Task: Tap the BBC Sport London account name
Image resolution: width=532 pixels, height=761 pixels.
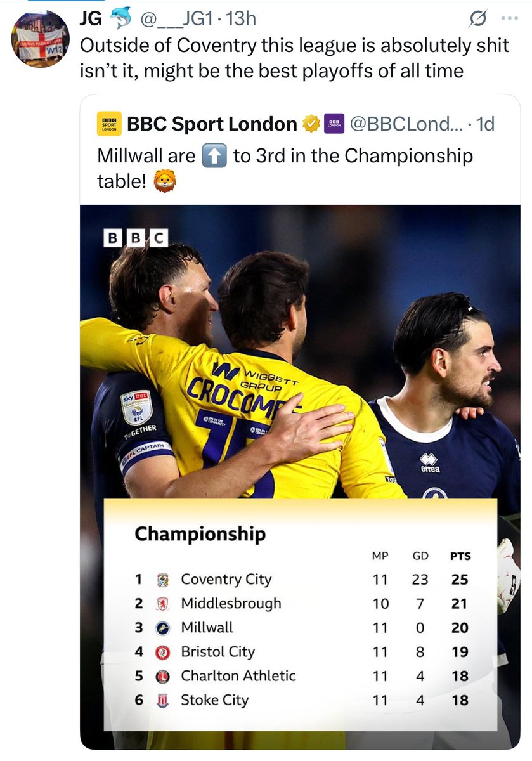Action: click(212, 124)
